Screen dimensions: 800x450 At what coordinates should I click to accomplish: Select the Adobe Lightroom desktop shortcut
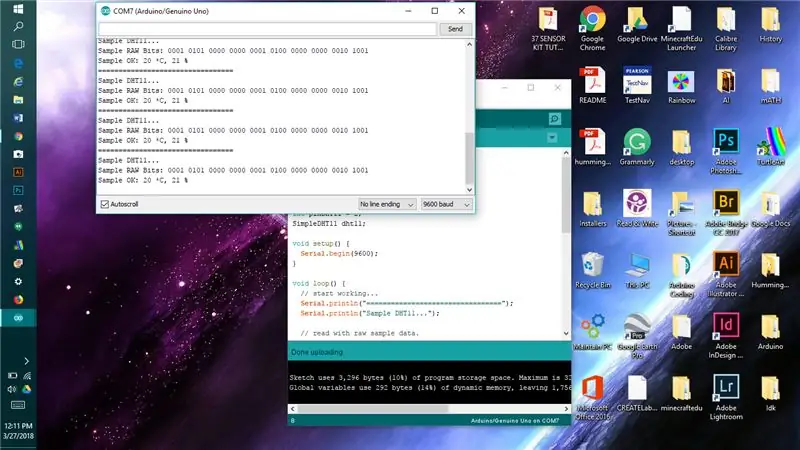pyautogui.click(x=726, y=397)
